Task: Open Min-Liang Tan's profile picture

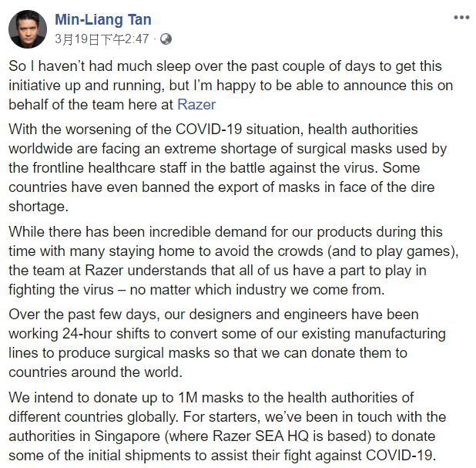Action: [28, 29]
